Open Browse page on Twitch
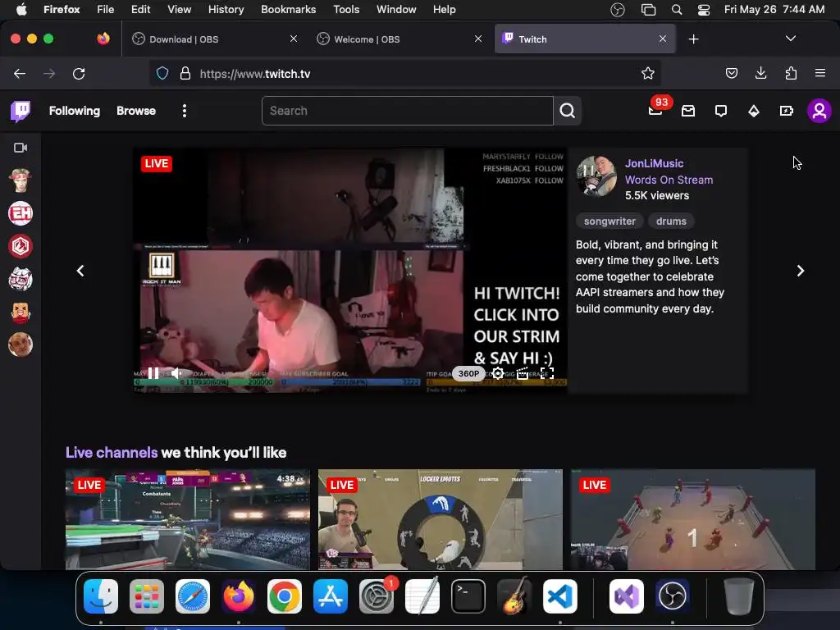840x630 pixels. point(136,111)
